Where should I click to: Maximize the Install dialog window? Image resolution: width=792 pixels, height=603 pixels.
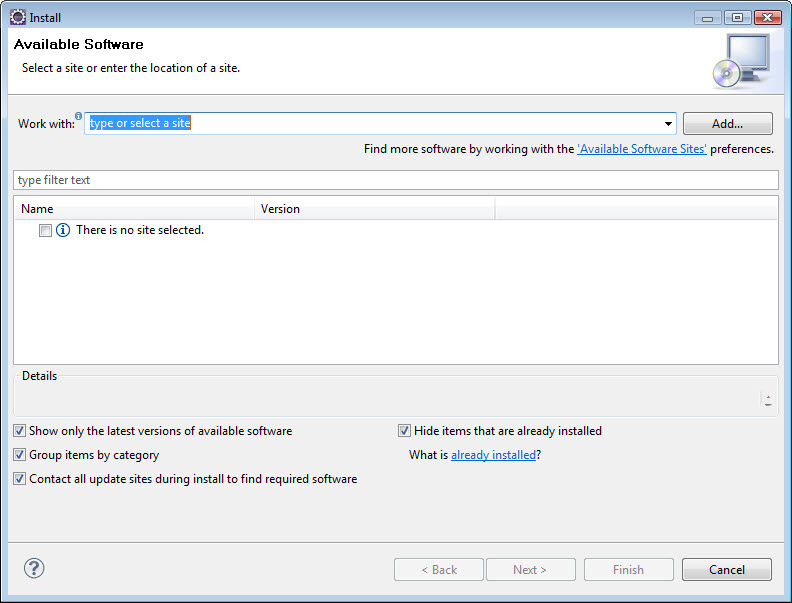tap(737, 18)
